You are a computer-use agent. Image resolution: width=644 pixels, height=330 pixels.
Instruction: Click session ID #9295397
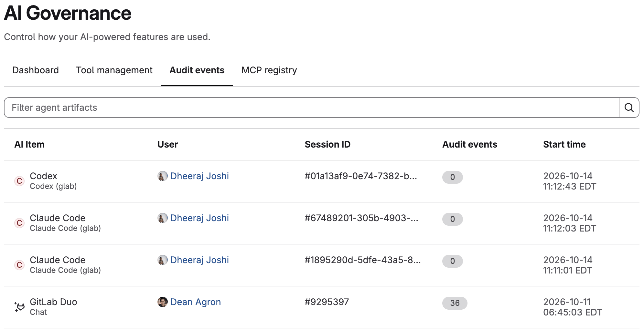tap(327, 302)
